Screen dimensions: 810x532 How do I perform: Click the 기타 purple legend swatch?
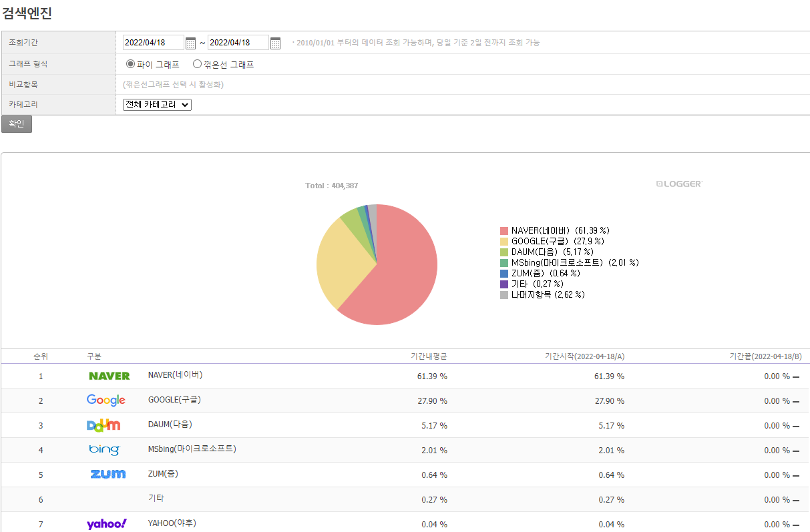504,284
